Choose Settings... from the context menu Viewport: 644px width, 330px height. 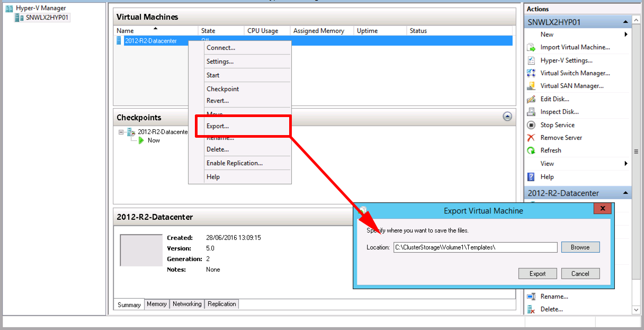(220, 61)
